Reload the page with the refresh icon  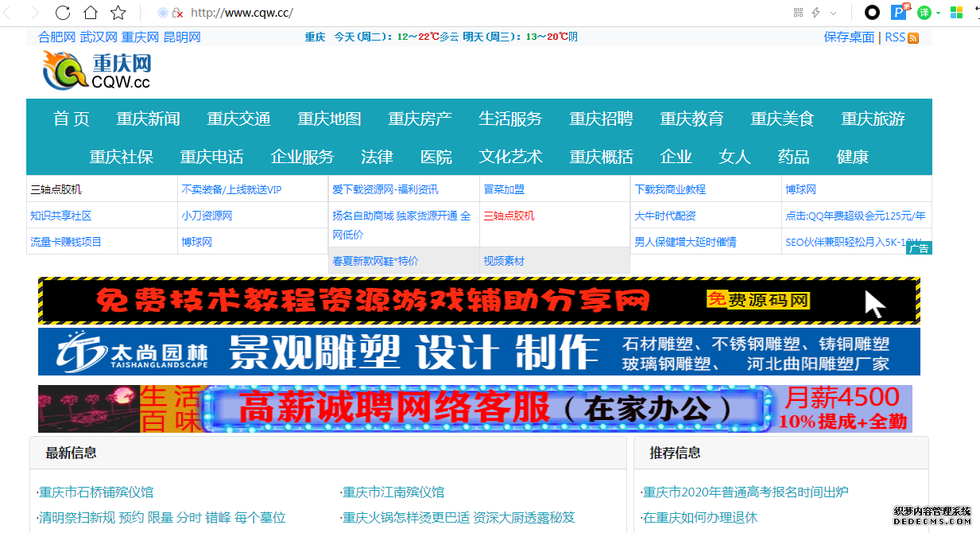pyautogui.click(x=63, y=13)
